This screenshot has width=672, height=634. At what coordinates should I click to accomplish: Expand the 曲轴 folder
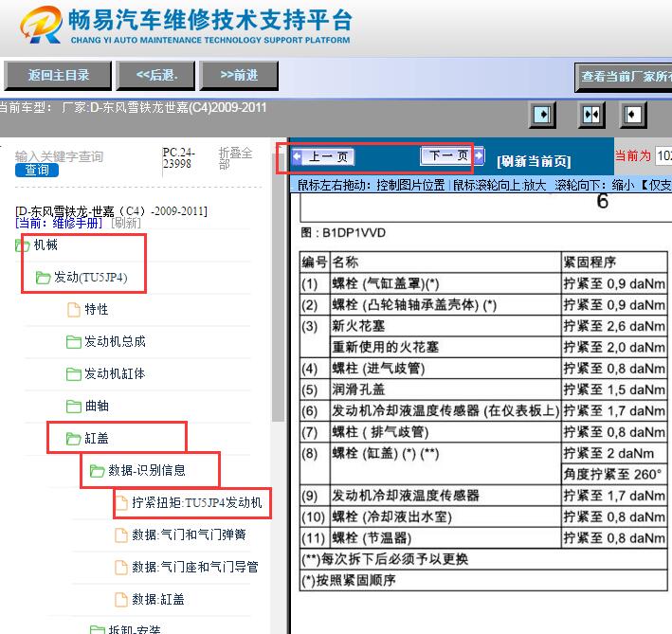click(x=74, y=407)
